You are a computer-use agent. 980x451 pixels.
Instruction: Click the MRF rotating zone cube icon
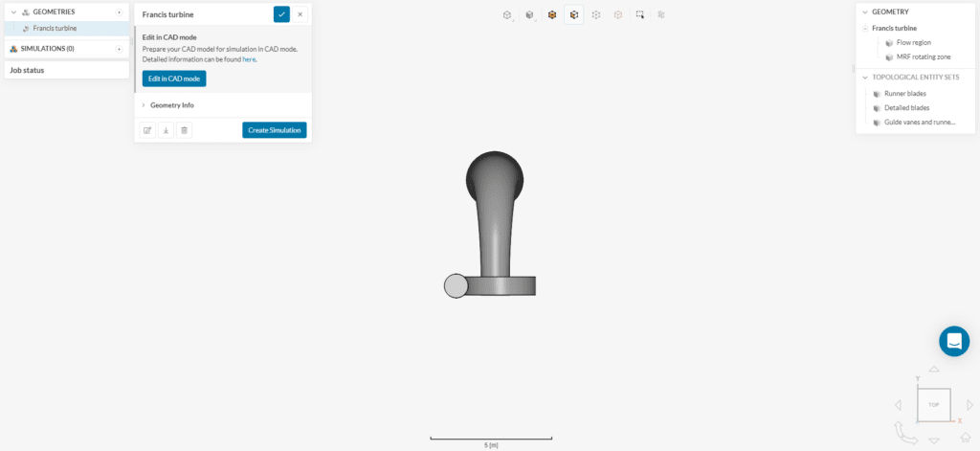coord(889,56)
